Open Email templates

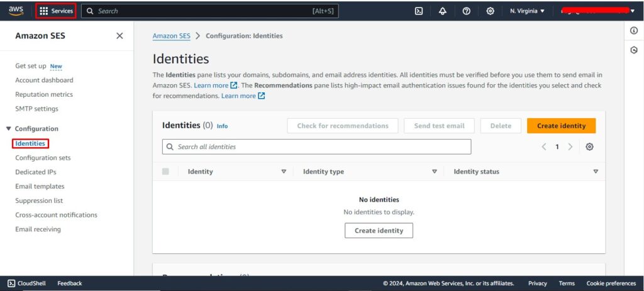(x=40, y=186)
